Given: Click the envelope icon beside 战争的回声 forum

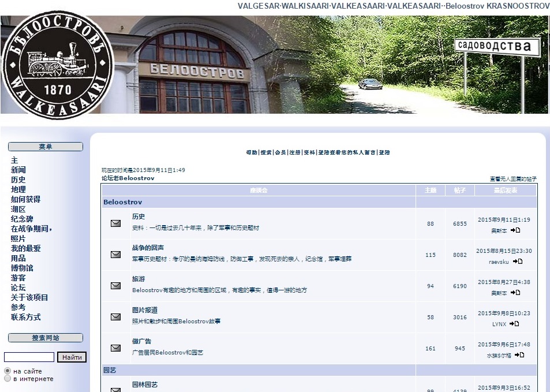Looking at the screenshot, I should [x=115, y=255].
